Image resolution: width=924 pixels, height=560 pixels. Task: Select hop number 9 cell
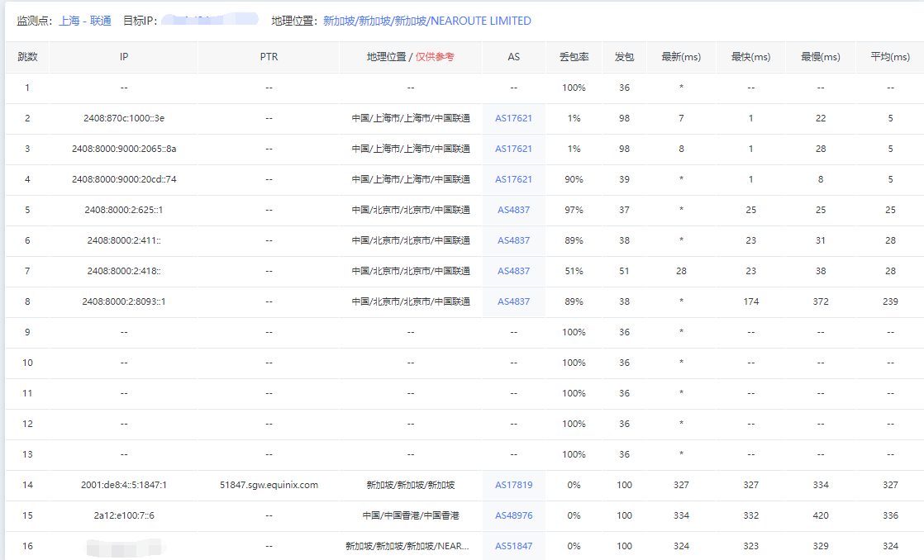pyautogui.click(x=27, y=332)
